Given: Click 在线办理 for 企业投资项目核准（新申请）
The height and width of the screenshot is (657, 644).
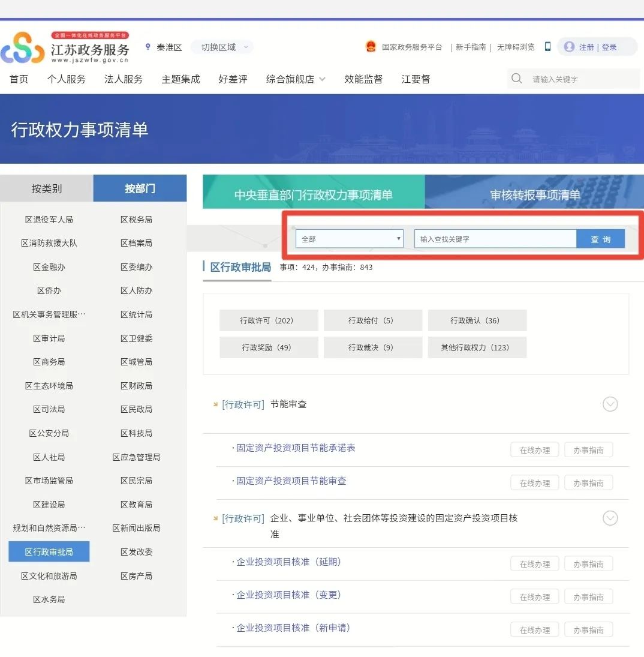Looking at the screenshot, I should 534,629.
